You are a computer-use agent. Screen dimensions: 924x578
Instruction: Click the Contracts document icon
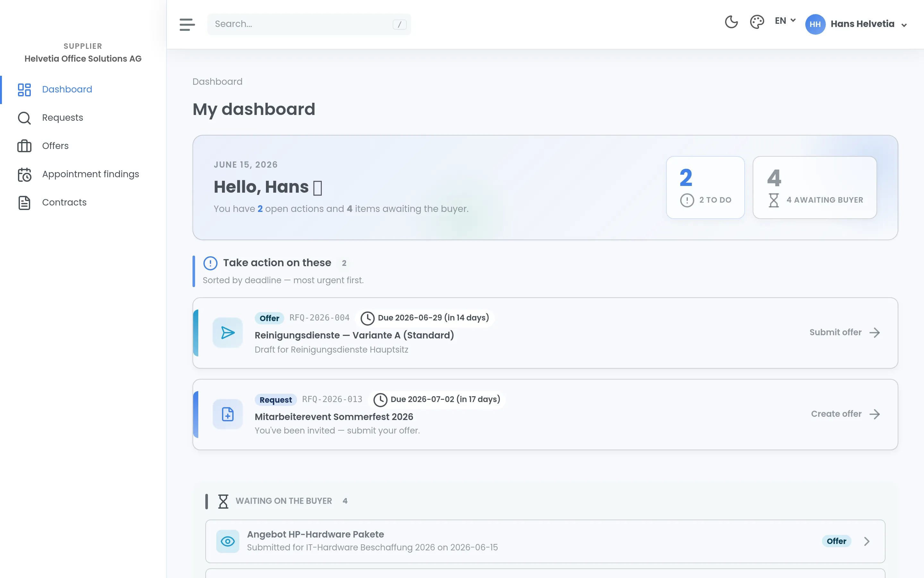(24, 203)
